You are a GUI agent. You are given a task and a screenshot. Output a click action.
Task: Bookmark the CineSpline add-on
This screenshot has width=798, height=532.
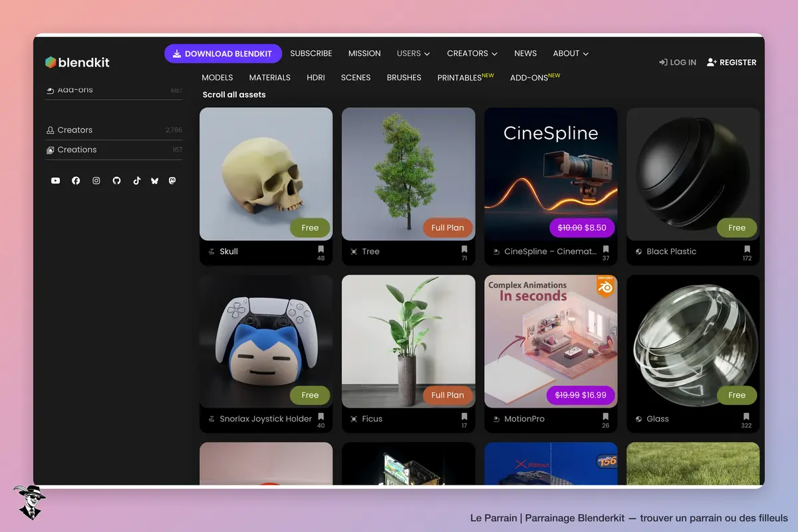[x=606, y=250]
